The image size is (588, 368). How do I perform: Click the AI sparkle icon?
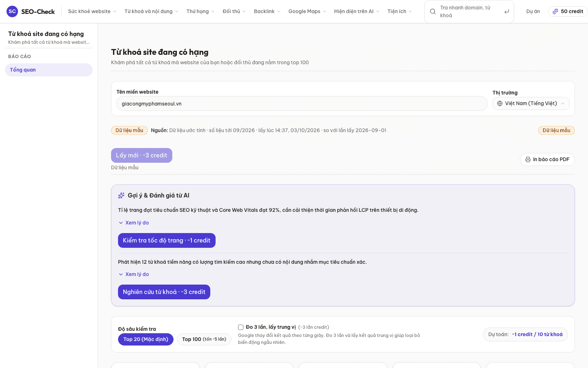(121, 195)
